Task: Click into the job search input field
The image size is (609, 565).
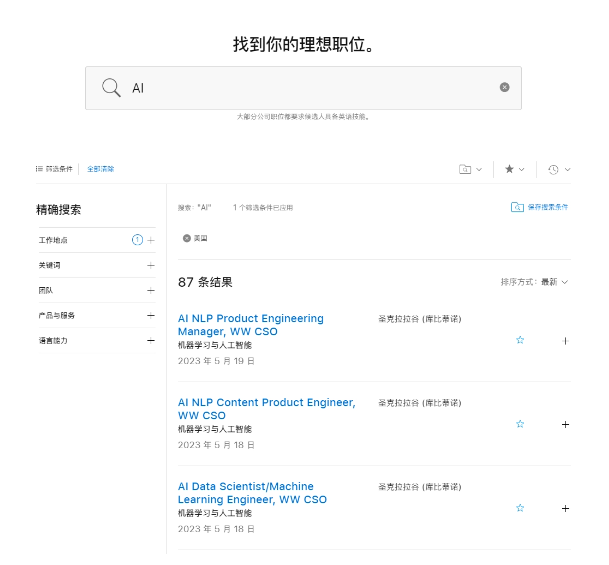Action: coord(310,88)
